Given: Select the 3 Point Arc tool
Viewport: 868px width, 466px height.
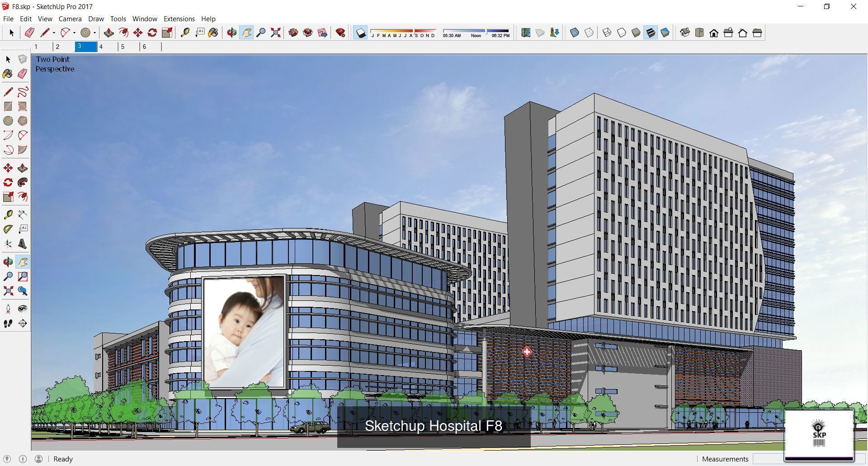Looking at the screenshot, I should 8,150.
